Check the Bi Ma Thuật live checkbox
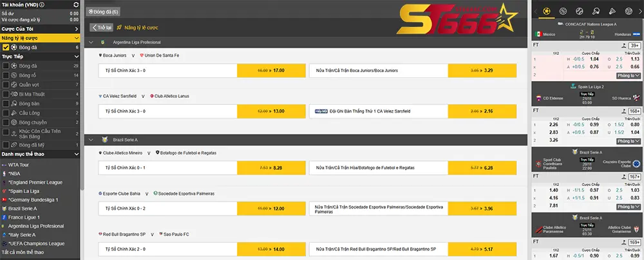The width and height of the screenshot is (644, 260). (6, 94)
